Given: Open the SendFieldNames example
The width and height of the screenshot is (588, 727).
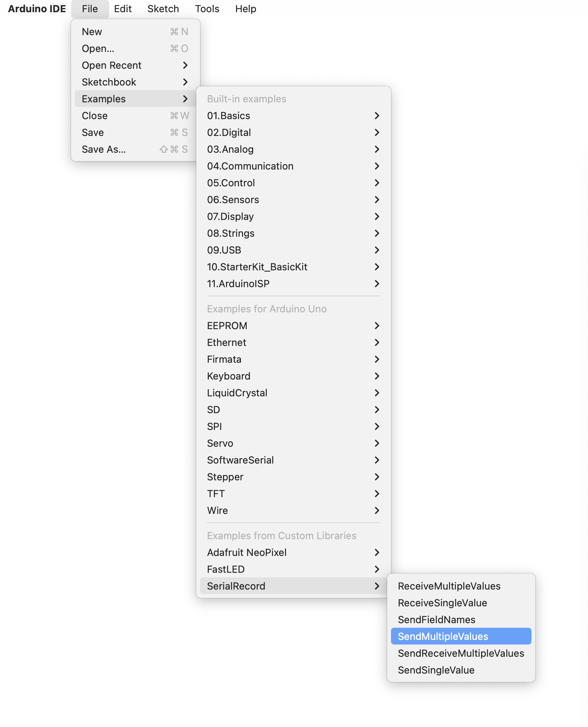Looking at the screenshot, I should click(461, 620).
